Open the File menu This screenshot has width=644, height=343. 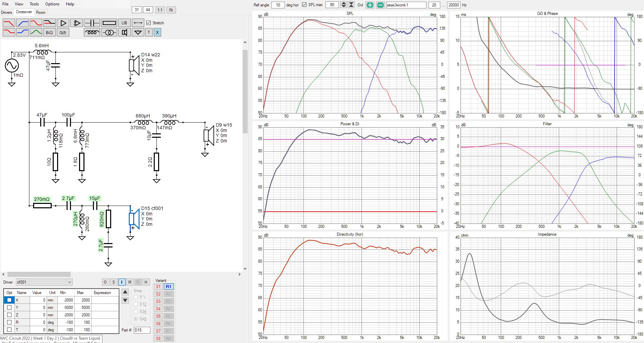click(5, 4)
